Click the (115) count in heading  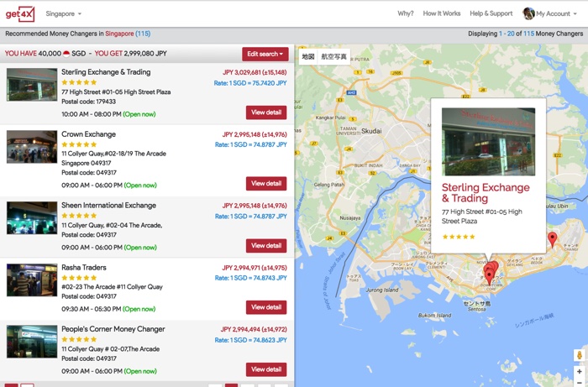tap(143, 34)
